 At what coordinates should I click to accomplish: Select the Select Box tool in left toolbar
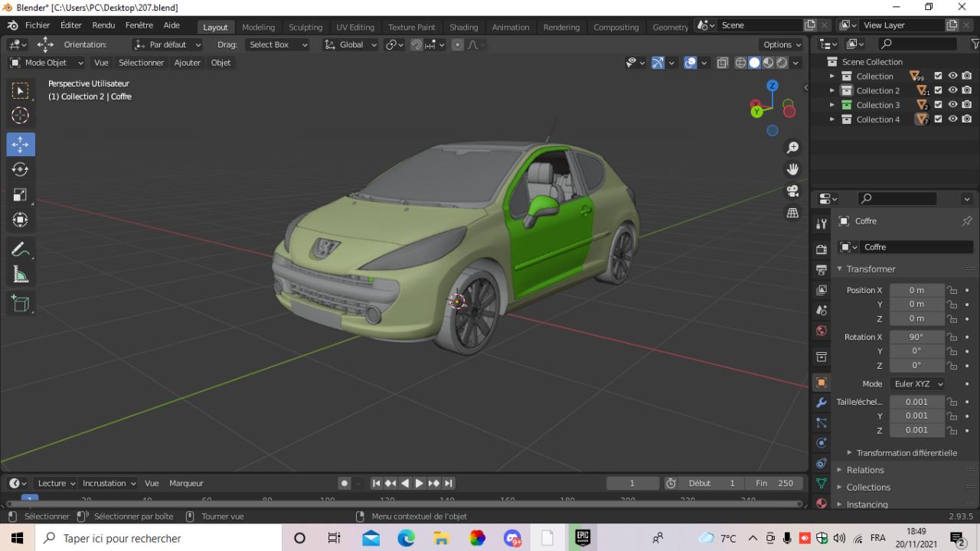pyautogui.click(x=21, y=91)
